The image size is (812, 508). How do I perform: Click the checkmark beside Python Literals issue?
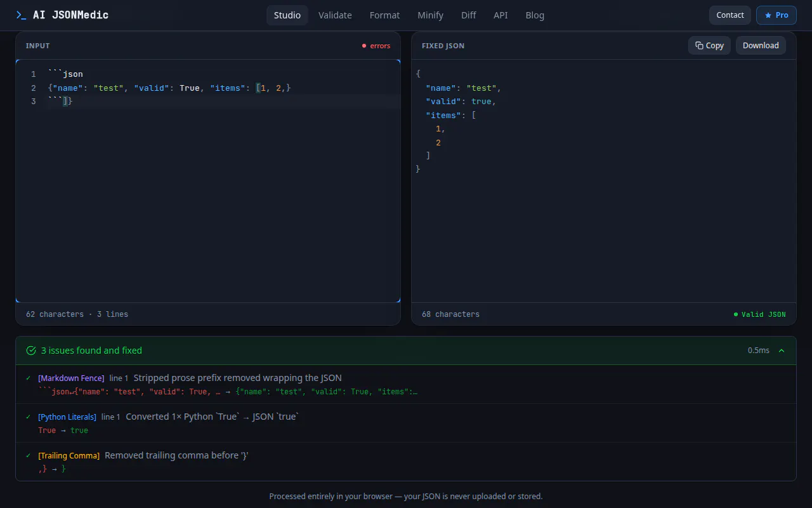[28, 417]
